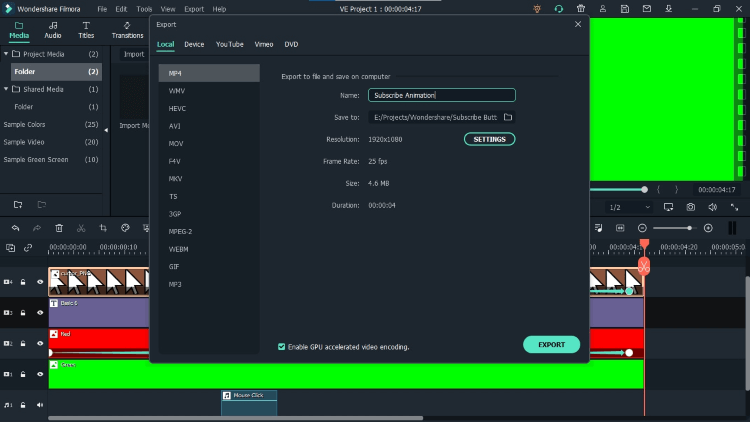Click the add track manager icon

[10, 248]
